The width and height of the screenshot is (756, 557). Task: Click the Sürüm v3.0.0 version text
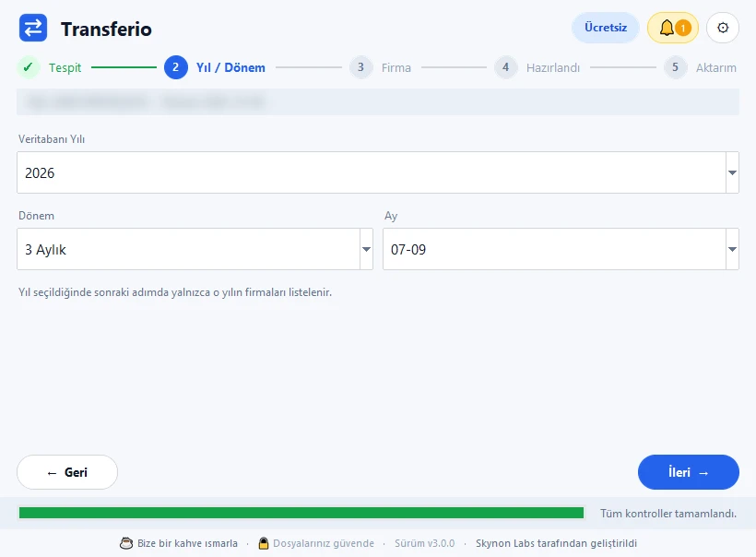[x=425, y=543]
